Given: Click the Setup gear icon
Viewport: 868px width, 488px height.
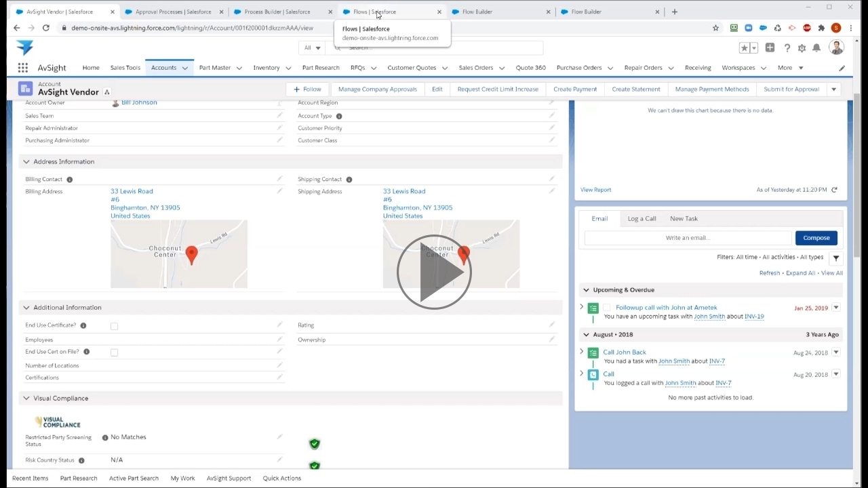Looking at the screenshot, I should [x=802, y=48].
